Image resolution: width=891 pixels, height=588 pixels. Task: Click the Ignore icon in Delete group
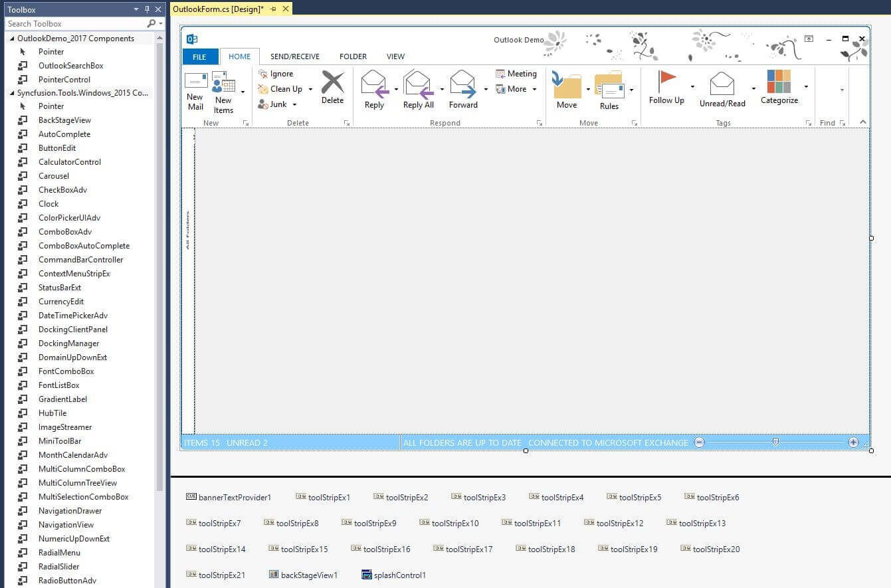[263, 74]
